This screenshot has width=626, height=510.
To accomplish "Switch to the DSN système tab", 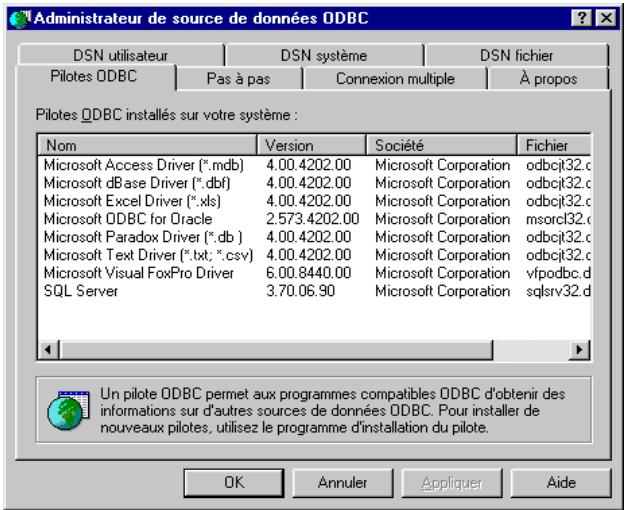I will point(324,55).
